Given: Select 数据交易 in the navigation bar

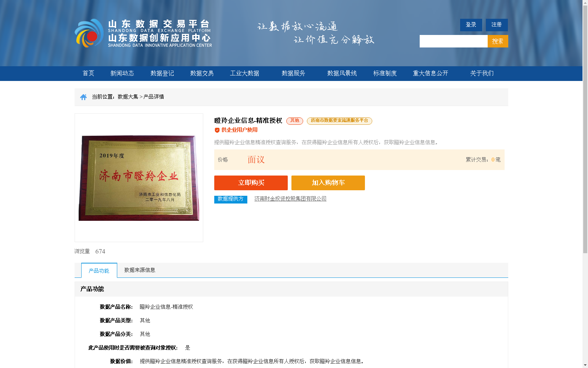Looking at the screenshot, I should pyautogui.click(x=202, y=73).
